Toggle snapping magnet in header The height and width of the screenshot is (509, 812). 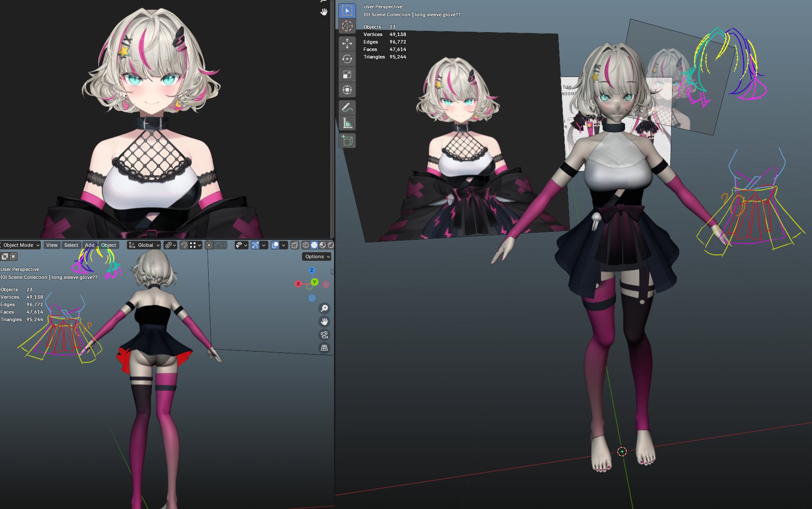tap(184, 245)
